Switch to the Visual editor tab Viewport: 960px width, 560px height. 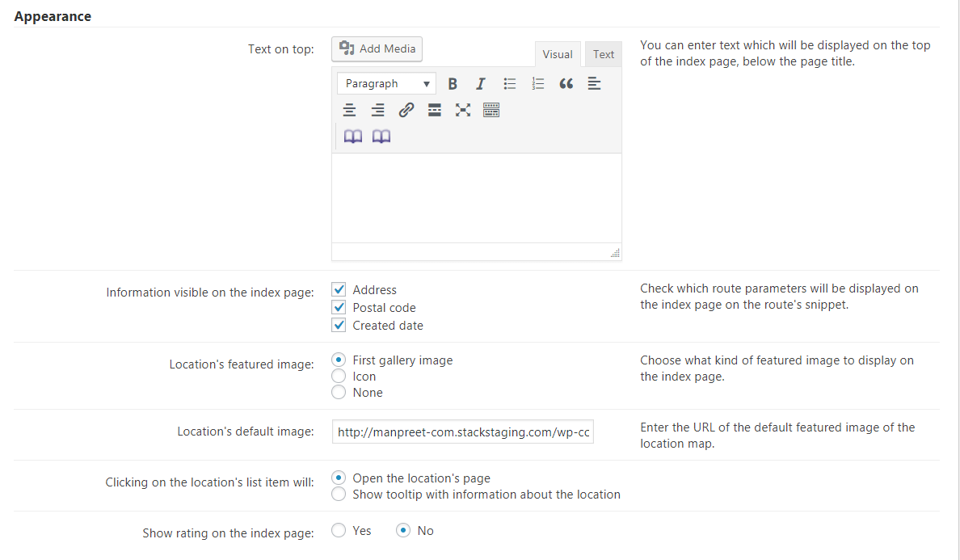558,54
